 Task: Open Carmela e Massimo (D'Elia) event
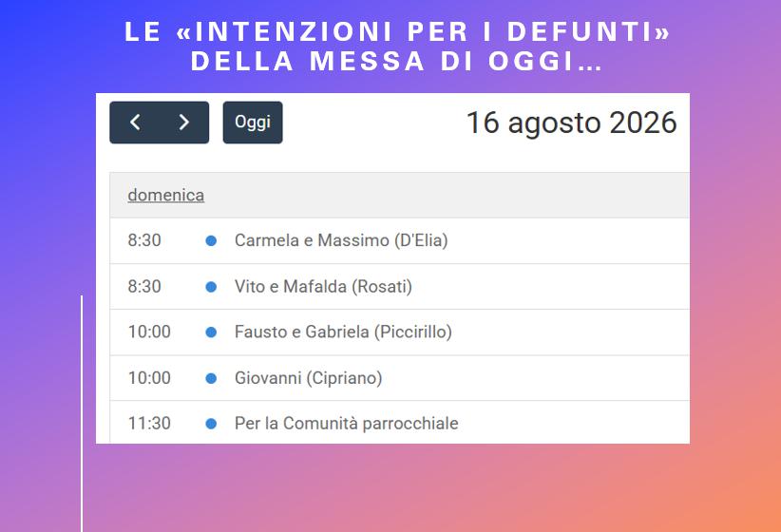click(x=341, y=240)
